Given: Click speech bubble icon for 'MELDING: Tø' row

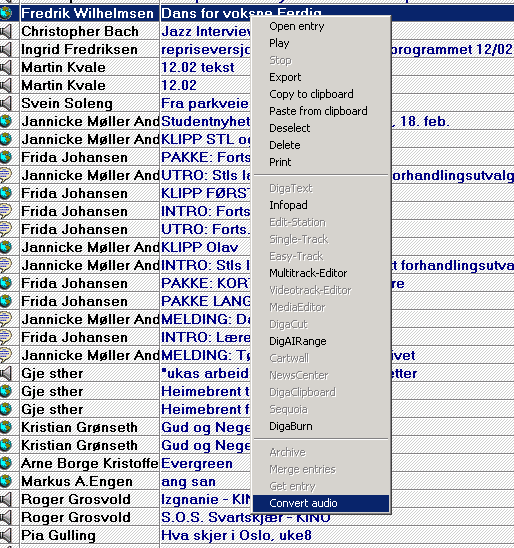Looking at the screenshot, I should coord(6,355).
